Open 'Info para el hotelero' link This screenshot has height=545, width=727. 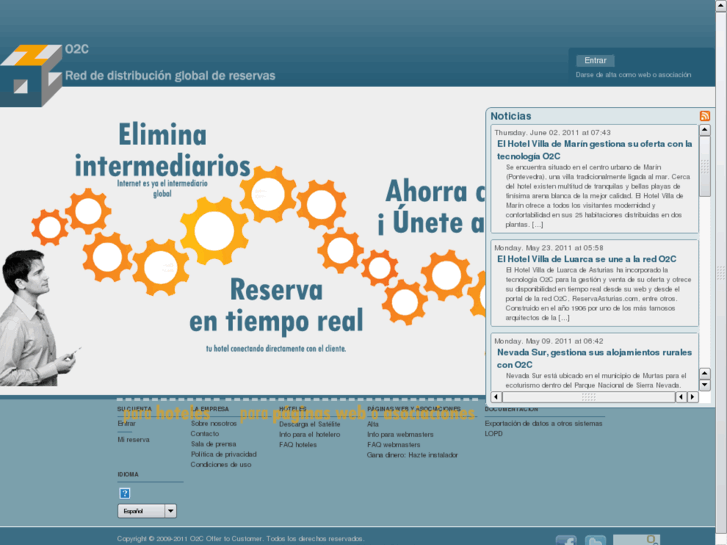point(309,435)
